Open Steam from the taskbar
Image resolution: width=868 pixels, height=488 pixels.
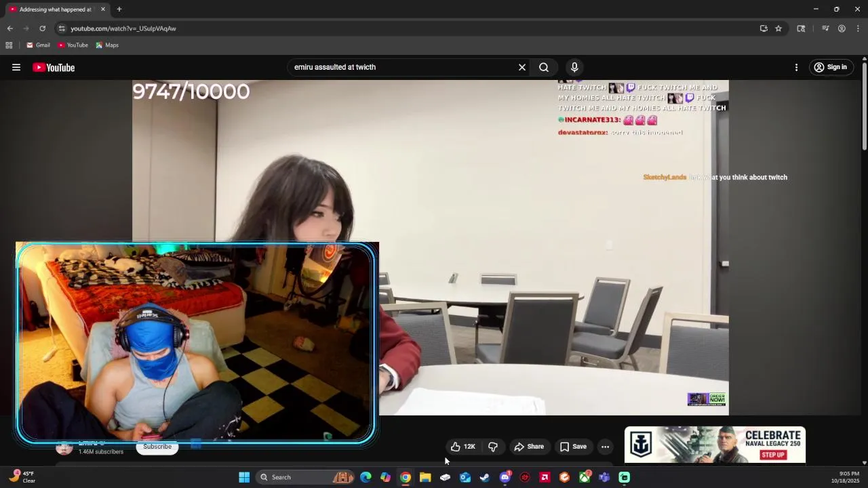point(485,477)
